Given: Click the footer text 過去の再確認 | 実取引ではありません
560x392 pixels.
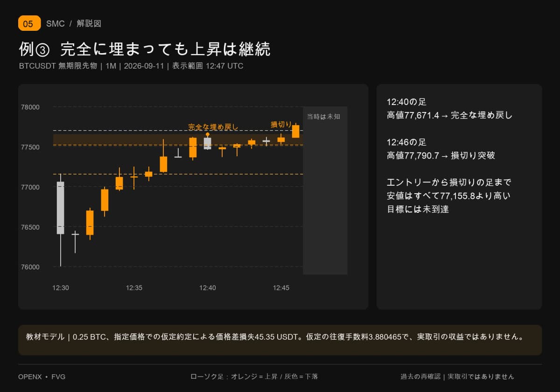Looking at the screenshot, I should click(x=457, y=377).
